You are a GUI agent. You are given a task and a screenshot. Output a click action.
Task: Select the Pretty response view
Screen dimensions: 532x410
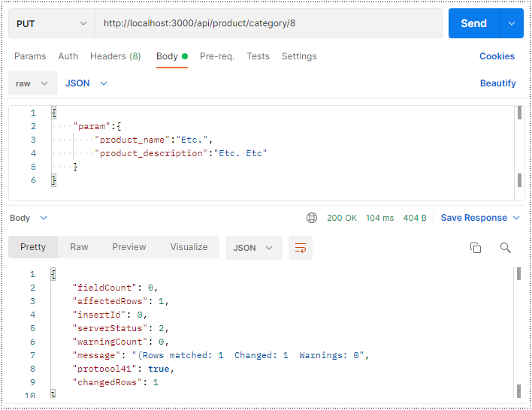(x=33, y=247)
